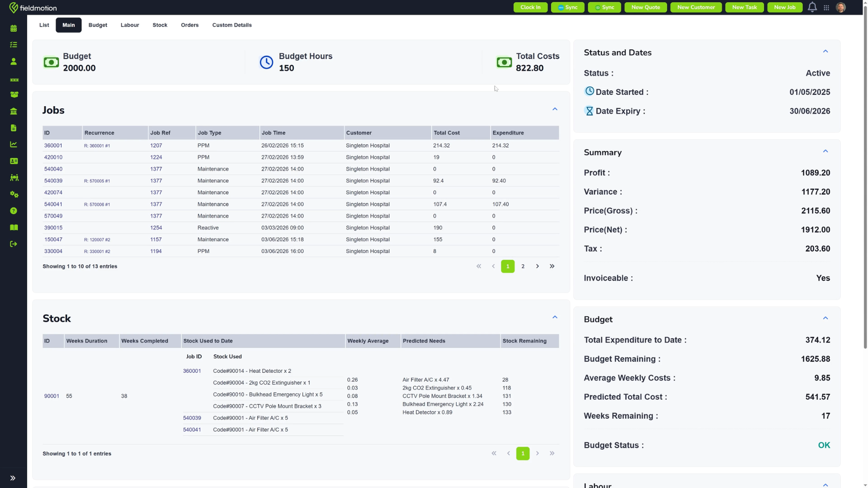Expand the sidebar with double chevron
This screenshot has height=488, width=868.
coord(13,478)
